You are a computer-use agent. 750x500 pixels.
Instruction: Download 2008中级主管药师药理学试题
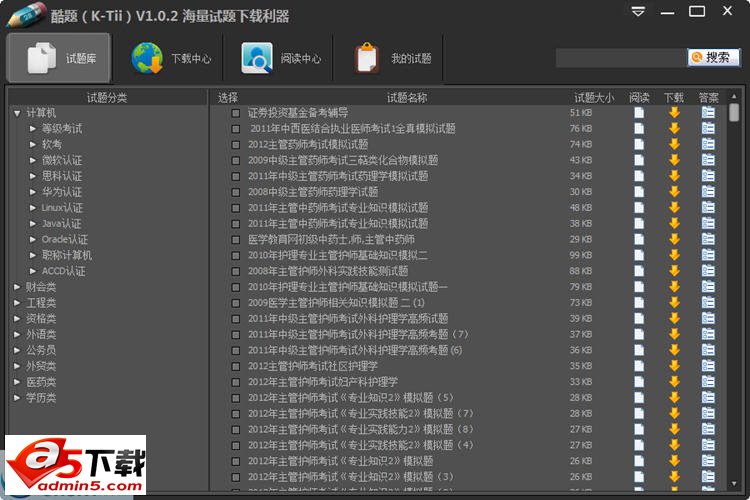tap(674, 192)
